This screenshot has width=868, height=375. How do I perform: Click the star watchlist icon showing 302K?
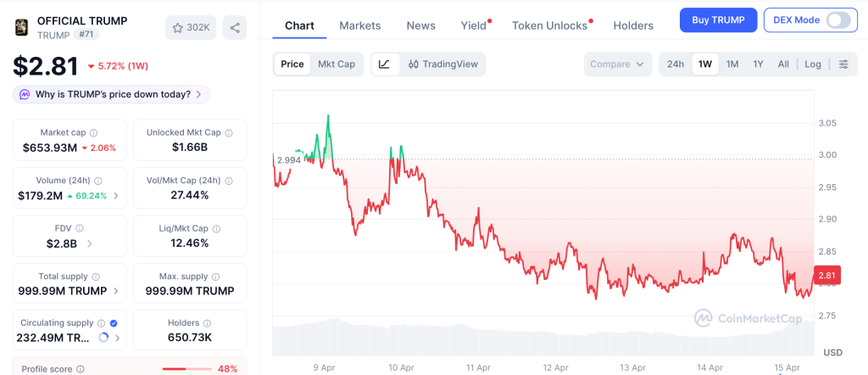(x=191, y=27)
